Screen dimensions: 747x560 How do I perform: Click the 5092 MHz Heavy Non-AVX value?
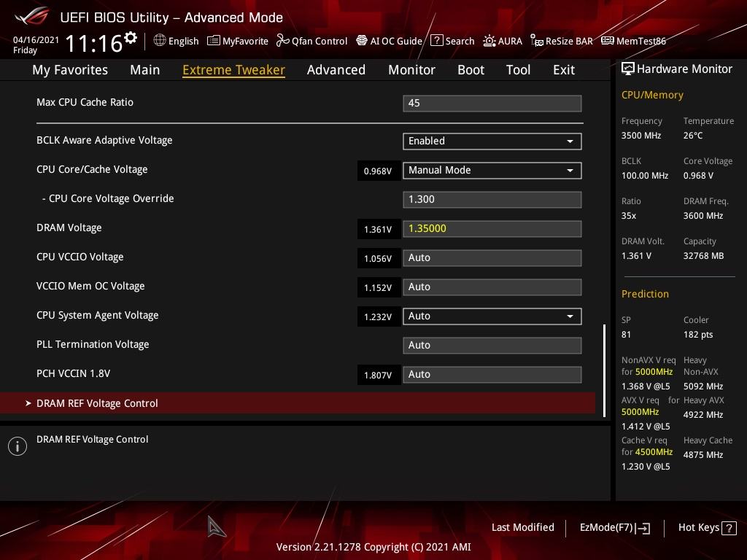(703, 386)
